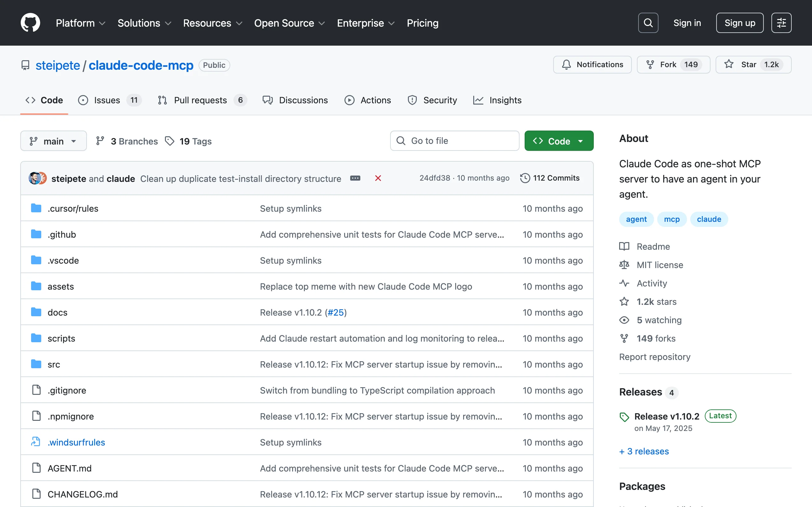Open the appearance settings sliders icon
Viewport: 812px width, 507px height.
(781, 23)
